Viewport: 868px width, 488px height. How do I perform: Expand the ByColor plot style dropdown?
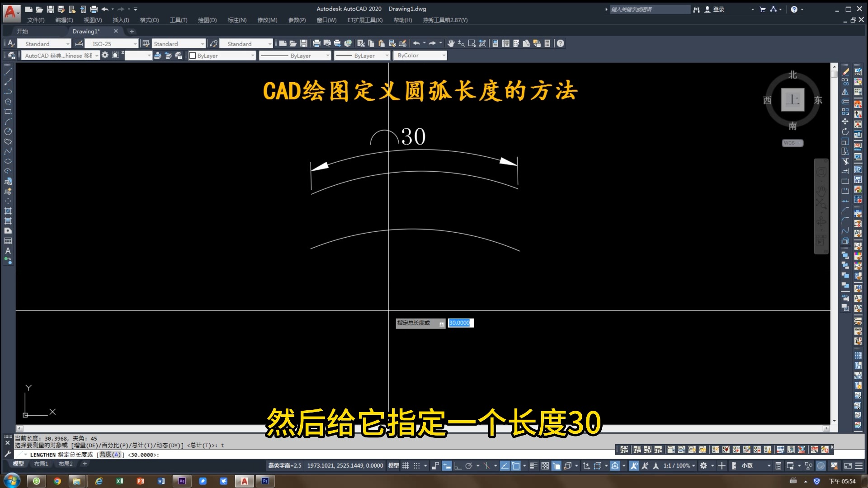coord(443,56)
